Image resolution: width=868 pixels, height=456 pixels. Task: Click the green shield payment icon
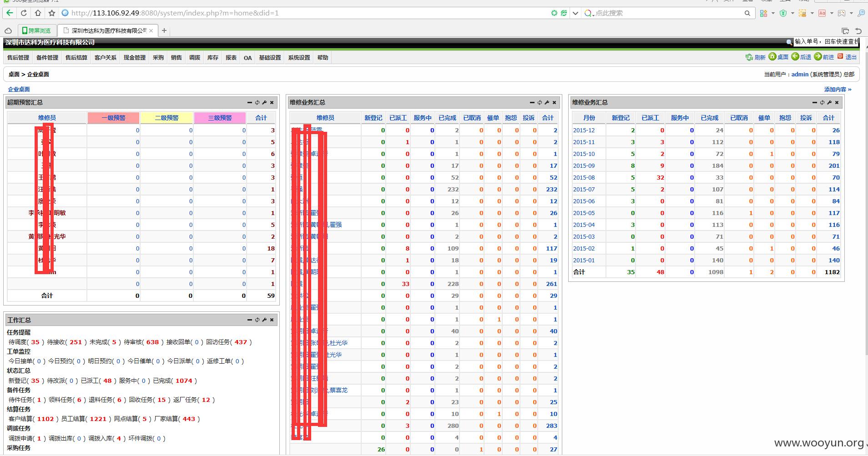[783, 13]
